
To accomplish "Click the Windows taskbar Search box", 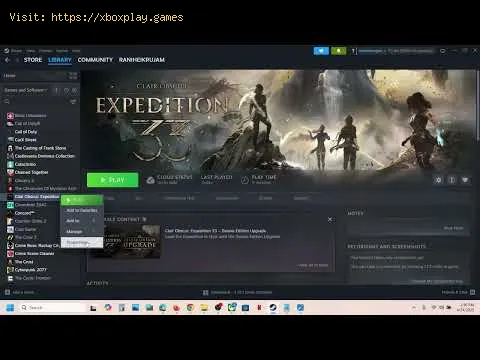I will pos(52,308).
